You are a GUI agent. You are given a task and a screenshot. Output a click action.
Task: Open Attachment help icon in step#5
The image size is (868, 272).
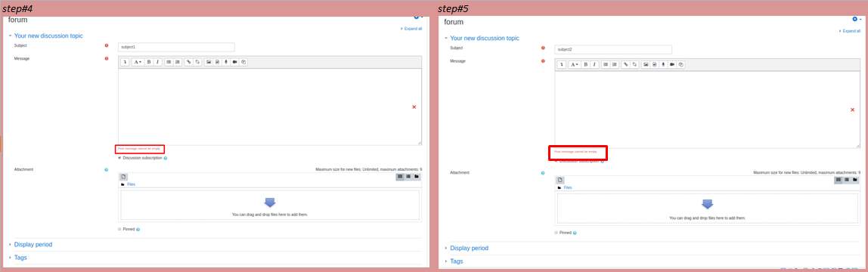(543, 173)
